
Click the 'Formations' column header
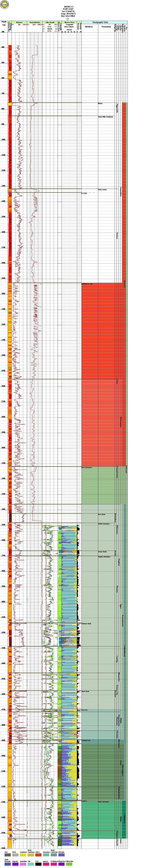(106, 26)
